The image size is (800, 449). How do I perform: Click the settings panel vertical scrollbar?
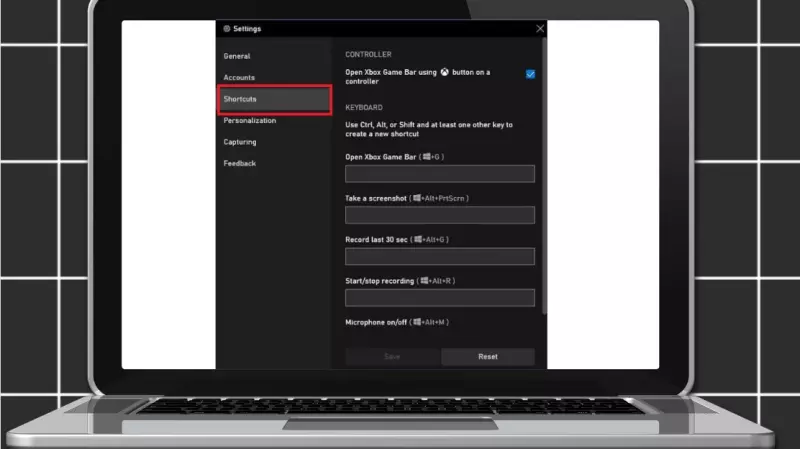[544, 180]
